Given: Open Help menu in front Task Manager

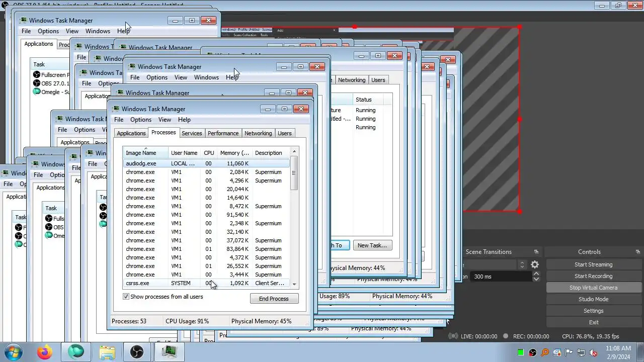Looking at the screenshot, I should click(184, 120).
